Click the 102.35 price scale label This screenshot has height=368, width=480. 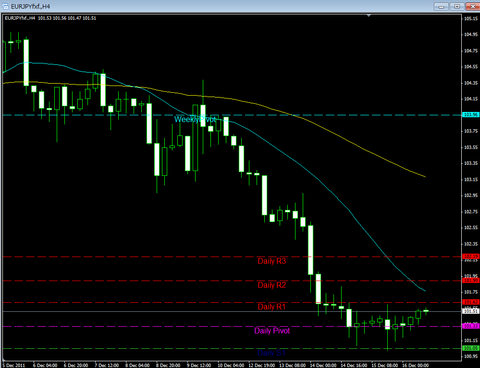pos(471,244)
